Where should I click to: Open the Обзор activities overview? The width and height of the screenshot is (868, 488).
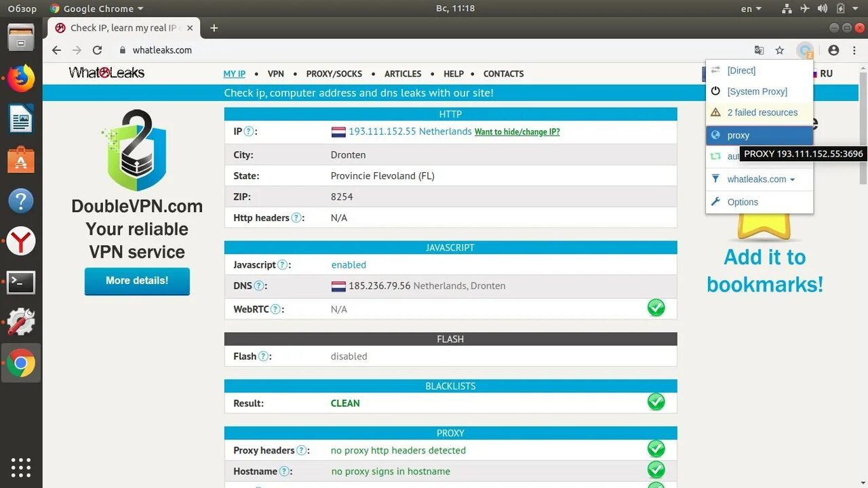22,9
